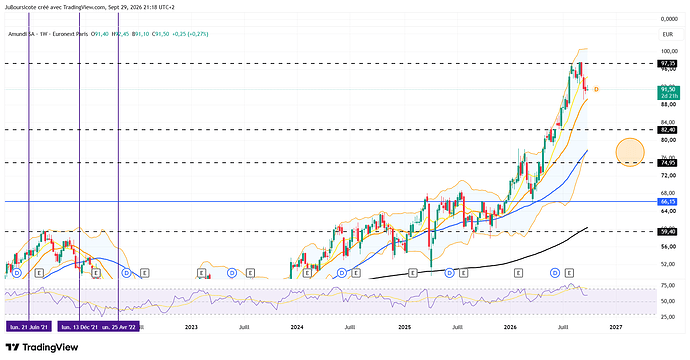Click the 52,00 price axis value
This screenshot has width=690, height=360.
(669, 264)
